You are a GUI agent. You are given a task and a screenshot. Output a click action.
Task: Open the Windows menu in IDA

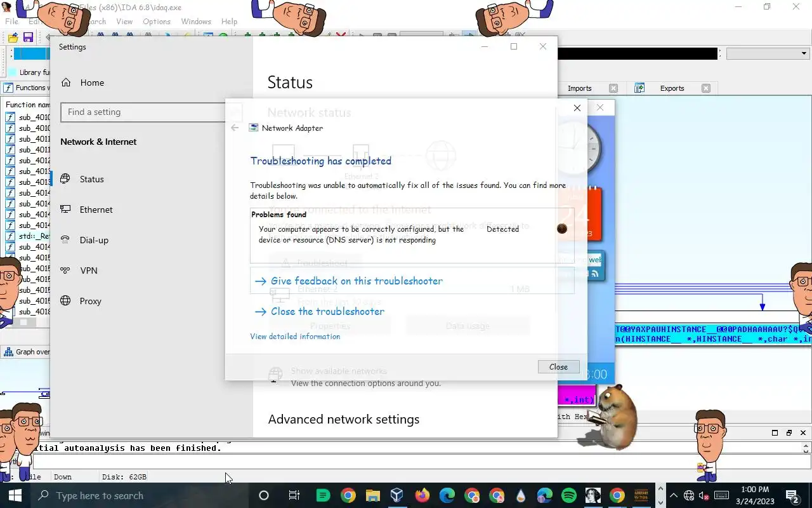coord(196,22)
